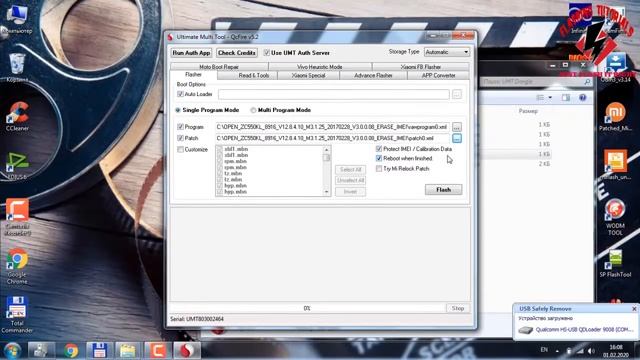The image size is (640, 360).
Task: Click Check Credits button
Action: point(237,53)
